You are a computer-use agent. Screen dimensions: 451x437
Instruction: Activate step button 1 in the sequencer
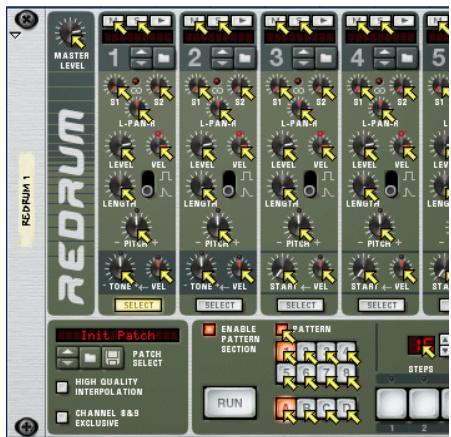(392, 404)
